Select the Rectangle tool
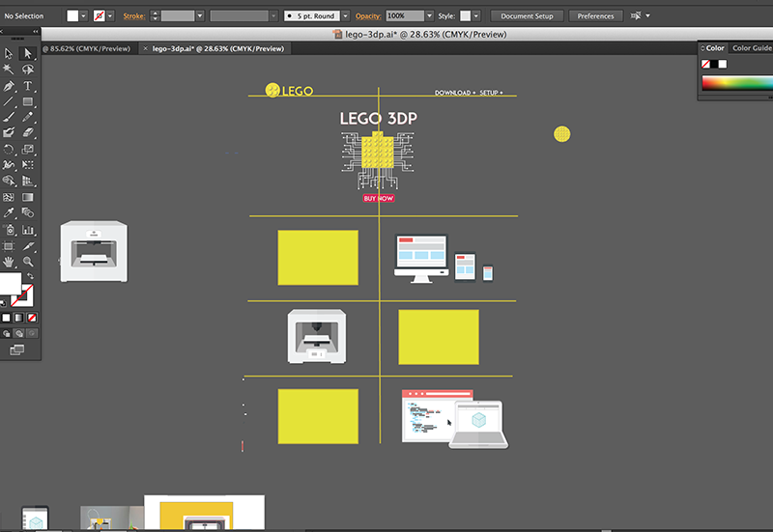 coord(28,102)
